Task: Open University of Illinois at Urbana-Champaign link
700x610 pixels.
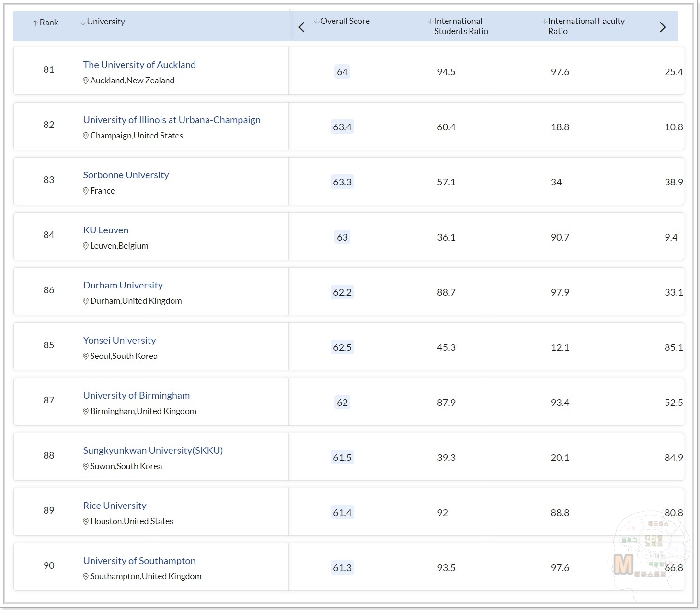Action: [x=172, y=120]
